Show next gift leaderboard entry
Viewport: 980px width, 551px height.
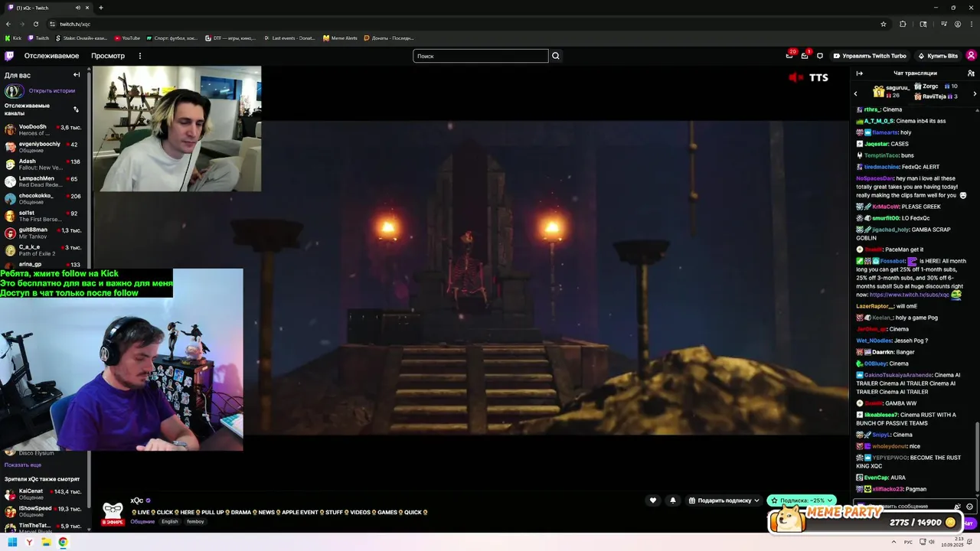tap(975, 93)
